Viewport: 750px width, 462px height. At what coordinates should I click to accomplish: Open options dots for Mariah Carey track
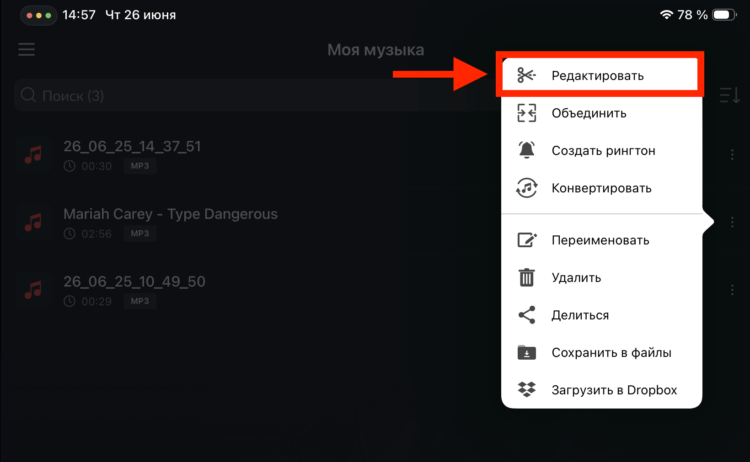pos(732,222)
